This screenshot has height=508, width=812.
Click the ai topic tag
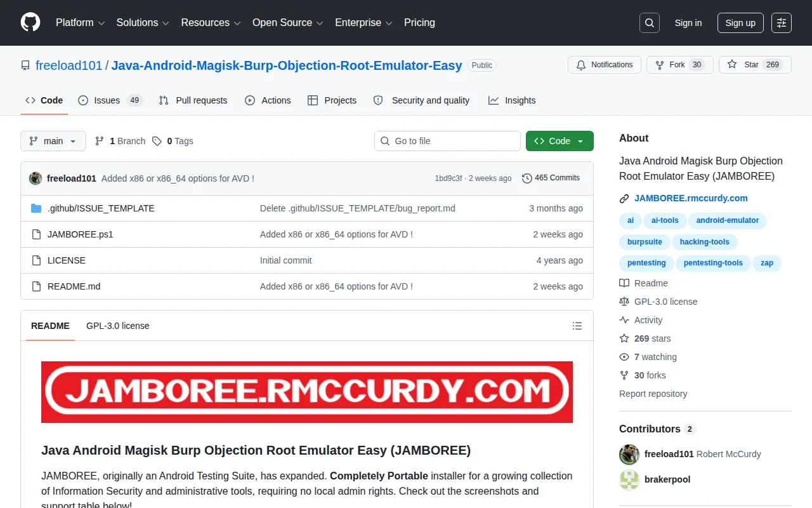click(x=631, y=220)
